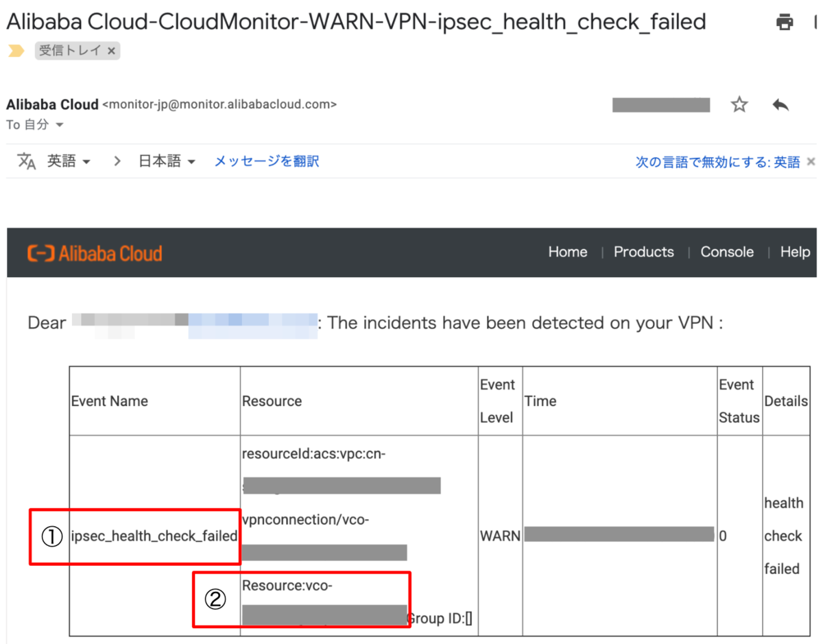Click the Event Status column header

(x=739, y=401)
